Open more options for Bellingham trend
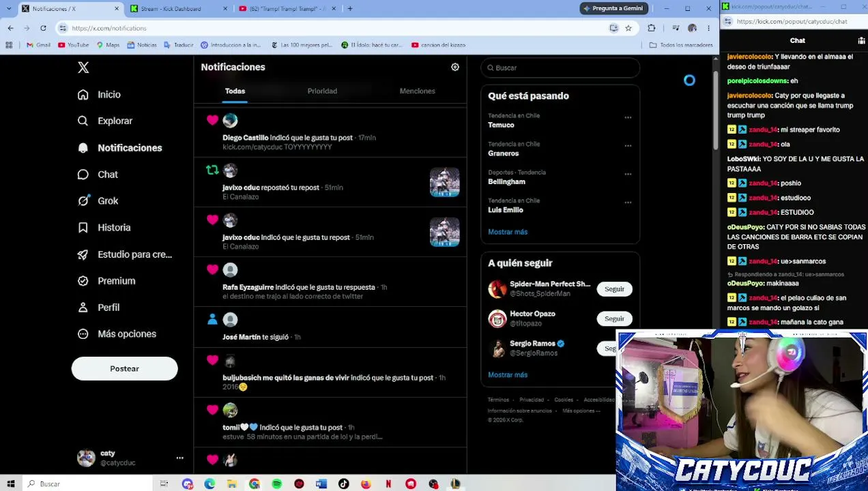The width and height of the screenshot is (868, 491). coord(628,174)
